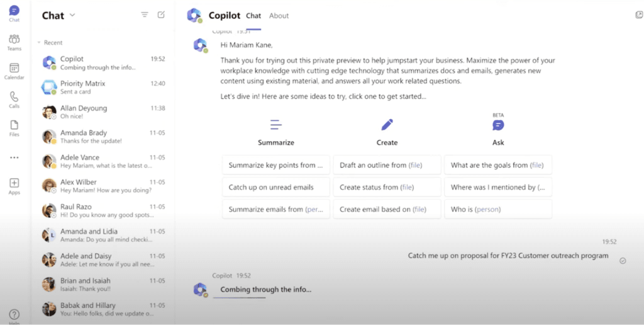The height and width of the screenshot is (325, 644).
Task: Switch to the Chat tab in Copilot
Action: [253, 16]
